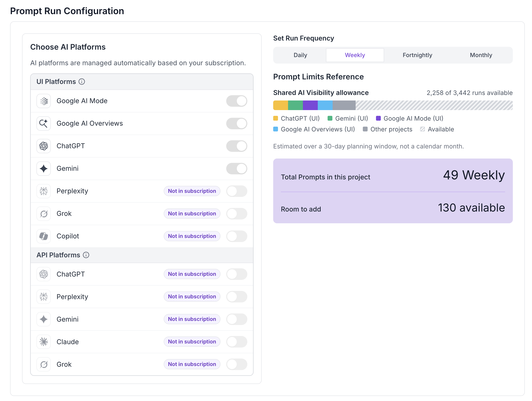Click the UI ChatGPT logo icon
Viewport: 532px width, 401px height.
(x=44, y=146)
